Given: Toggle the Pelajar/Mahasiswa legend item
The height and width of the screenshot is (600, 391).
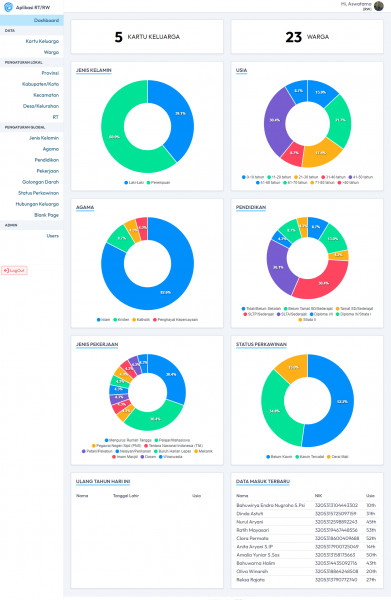Looking at the screenshot, I should point(172,440).
